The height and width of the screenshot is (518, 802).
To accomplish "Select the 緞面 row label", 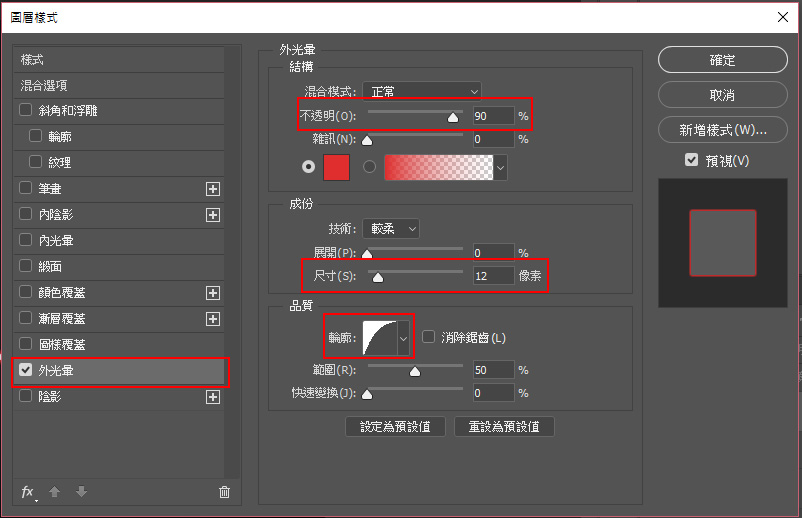I will point(50,266).
